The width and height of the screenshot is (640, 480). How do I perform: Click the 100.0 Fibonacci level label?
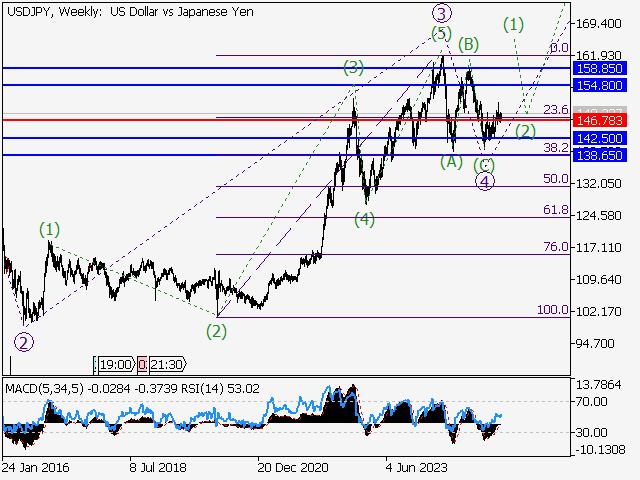pos(552,311)
